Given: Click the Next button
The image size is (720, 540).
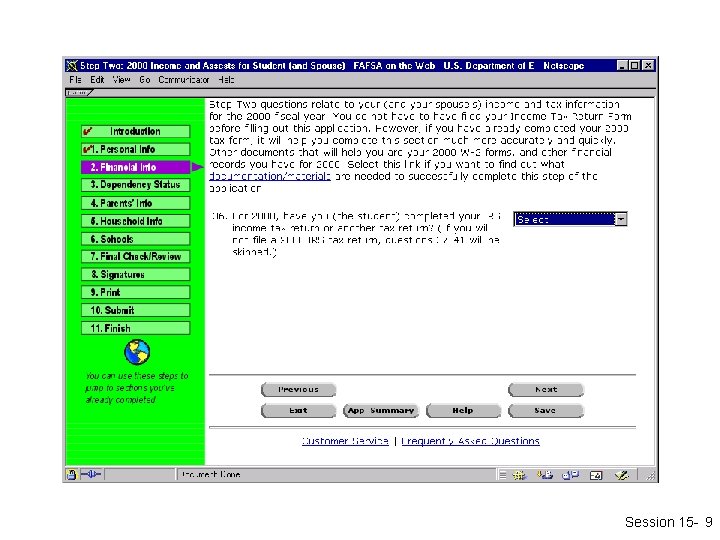Looking at the screenshot, I should click(x=546, y=389).
